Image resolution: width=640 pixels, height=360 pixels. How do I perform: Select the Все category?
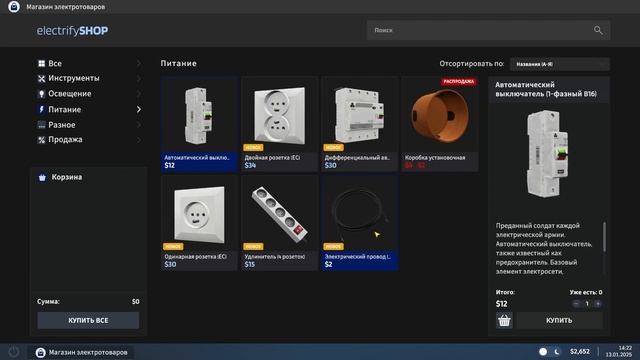tap(89, 63)
